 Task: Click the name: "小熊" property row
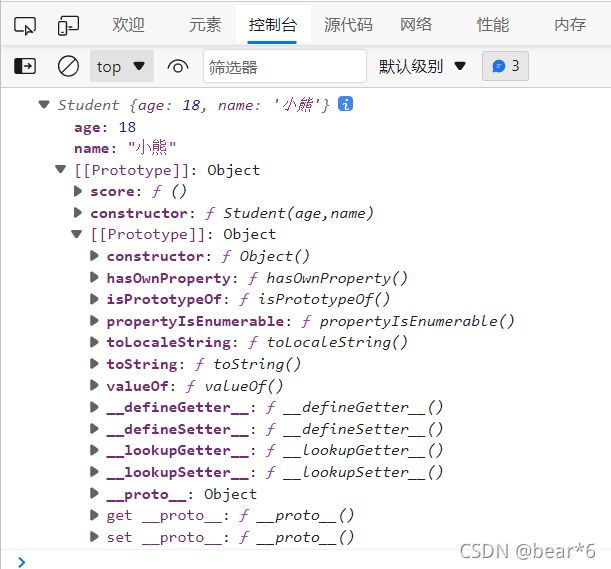click(125, 148)
